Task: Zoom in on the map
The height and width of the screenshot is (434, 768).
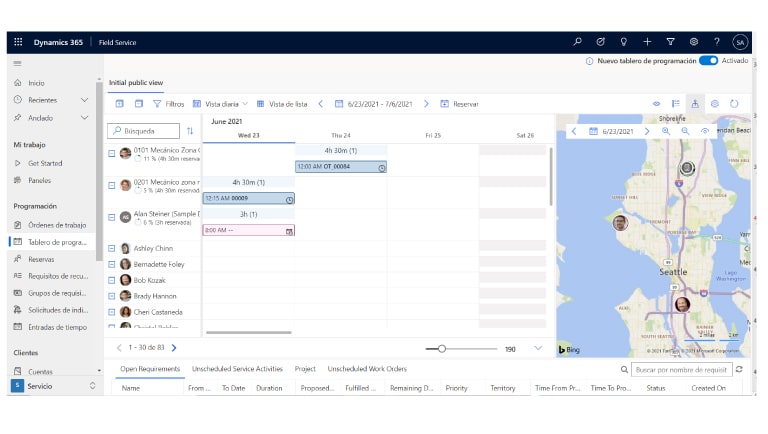Action: point(666,131)
